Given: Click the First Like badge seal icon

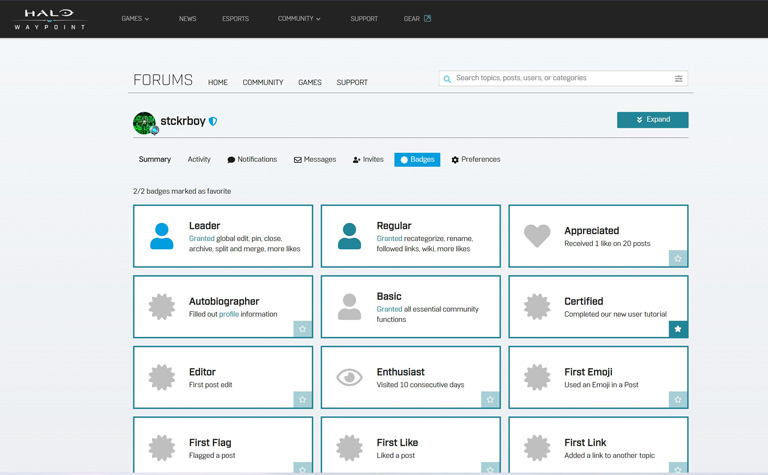Looking at the screenshot, I should [x=349, y=448].
